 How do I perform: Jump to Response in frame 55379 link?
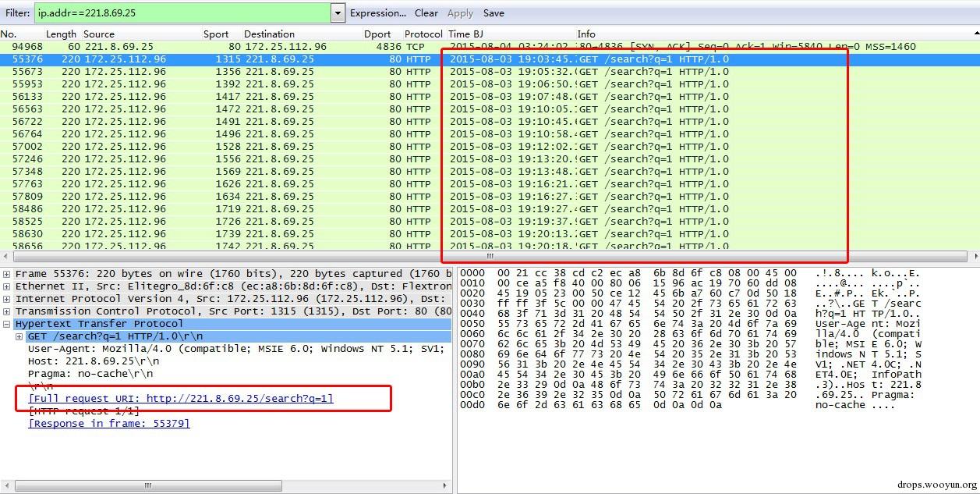click(x=109, y=424)
